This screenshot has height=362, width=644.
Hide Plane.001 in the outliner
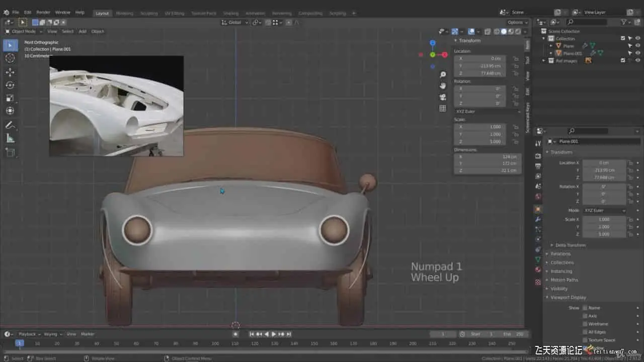coord(637,53)
